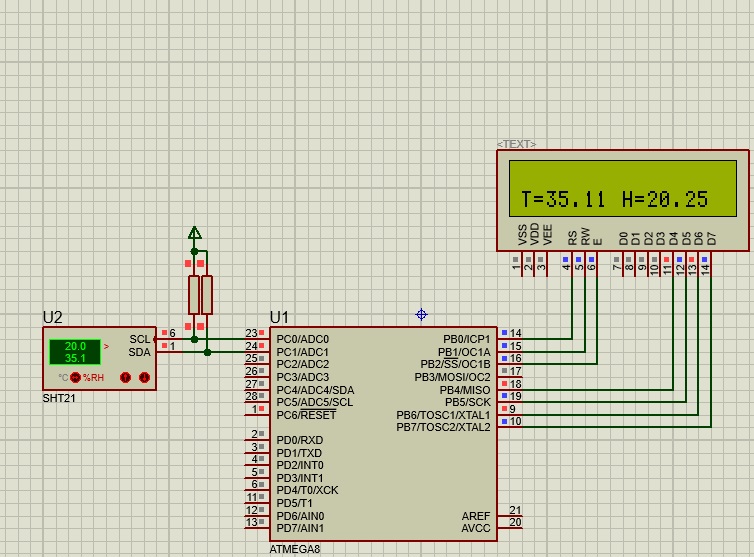Image resolution: width=754 pixels, height=557 pixels.
Task: Click the LCD D7 pin label
Action: 712,239
